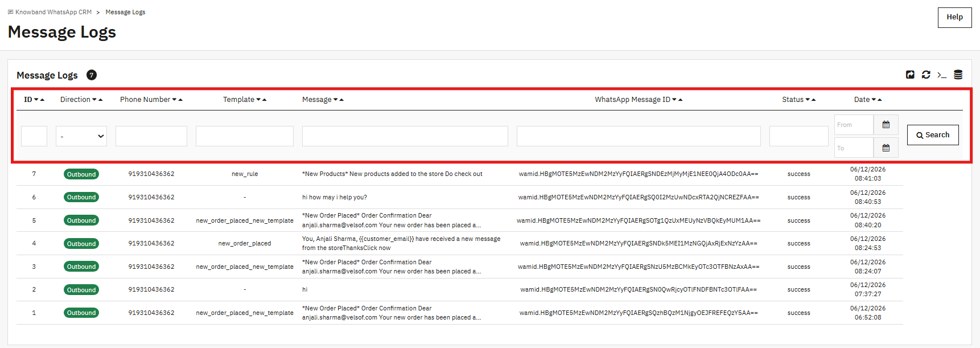Sort Message column ascending

tap(341, 100)
